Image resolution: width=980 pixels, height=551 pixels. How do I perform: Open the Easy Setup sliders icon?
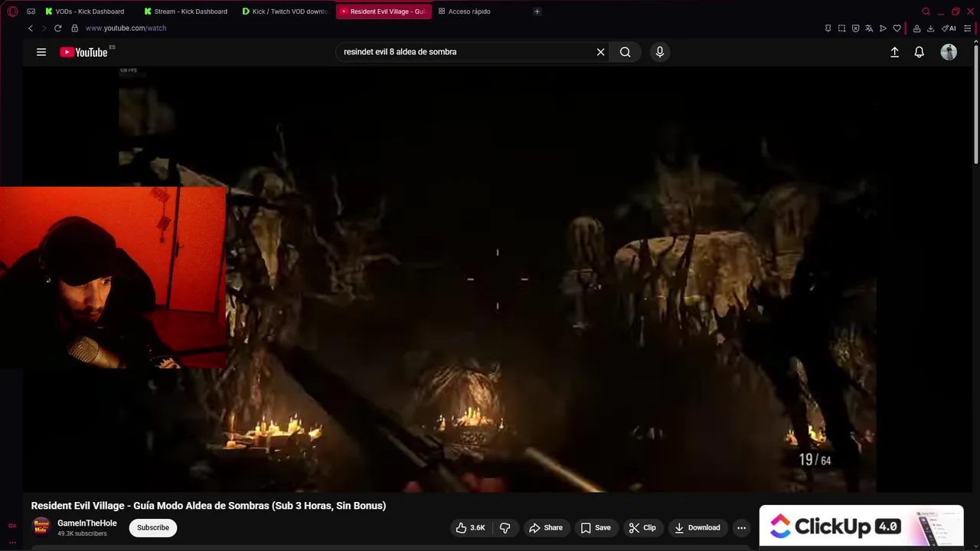(967, 28)
